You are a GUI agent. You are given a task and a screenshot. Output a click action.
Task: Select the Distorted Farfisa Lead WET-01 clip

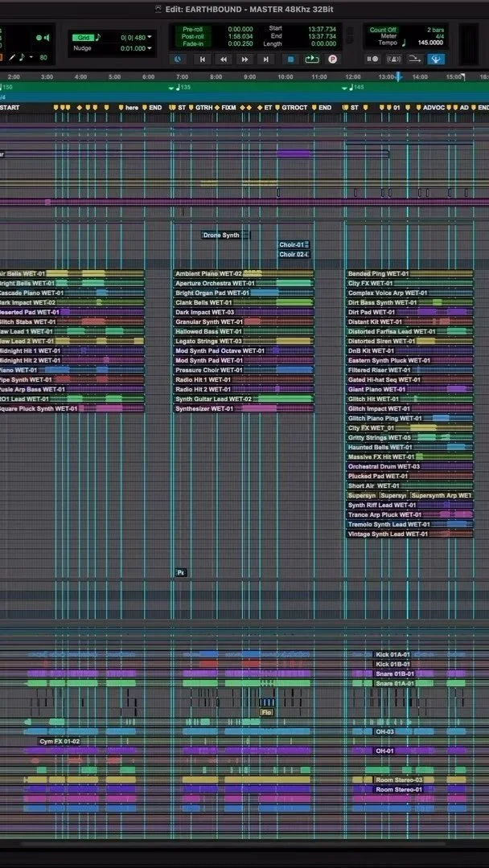[x=410, y=332]
